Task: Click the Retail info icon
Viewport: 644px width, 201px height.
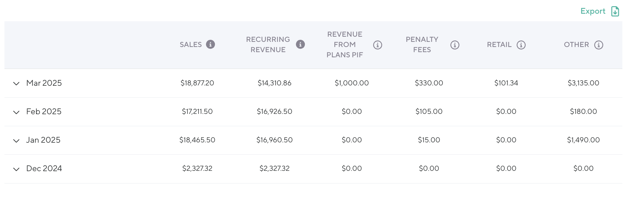Action: 521,45
